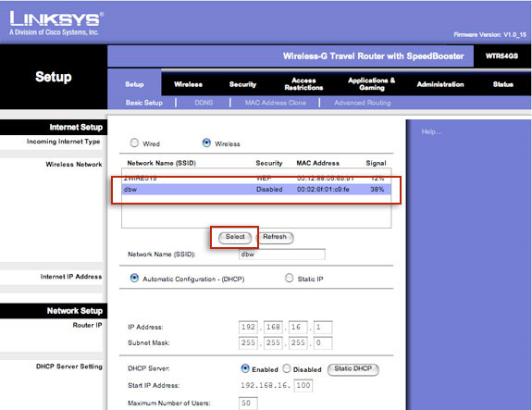The width and height of the screenshot is (532, 410).
Task: Select the Wireless radio button
Action: tap(206, 143)
